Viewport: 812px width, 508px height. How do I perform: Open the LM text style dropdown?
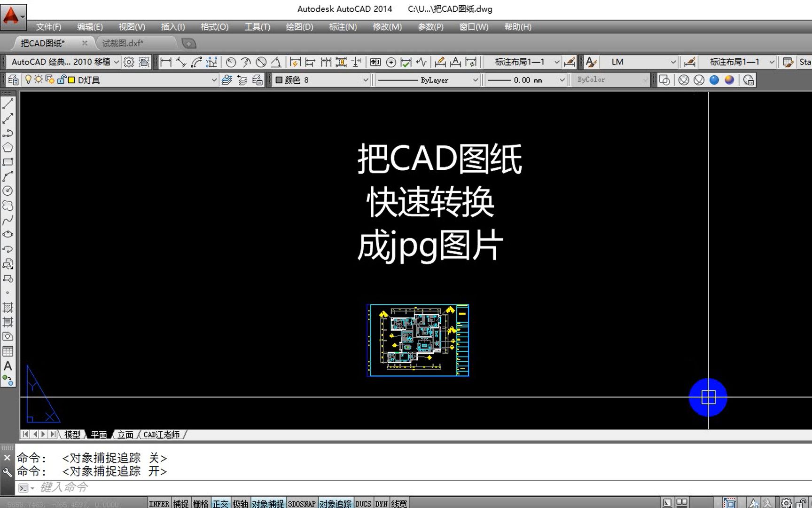[639, 62]
